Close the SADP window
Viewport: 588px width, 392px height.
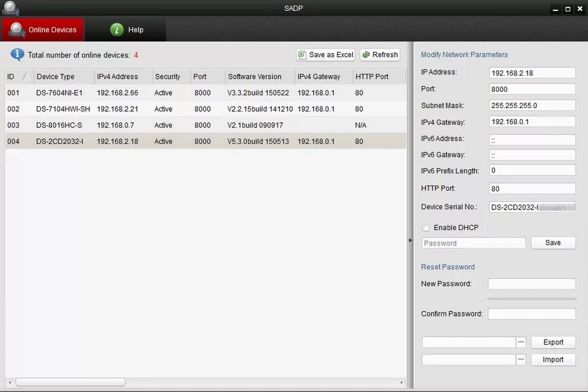580,8
